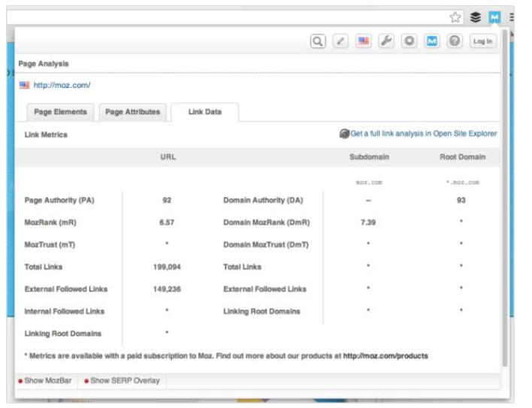Click the Buffer layers extension icon
532x408 pixels.
point(476,17)
